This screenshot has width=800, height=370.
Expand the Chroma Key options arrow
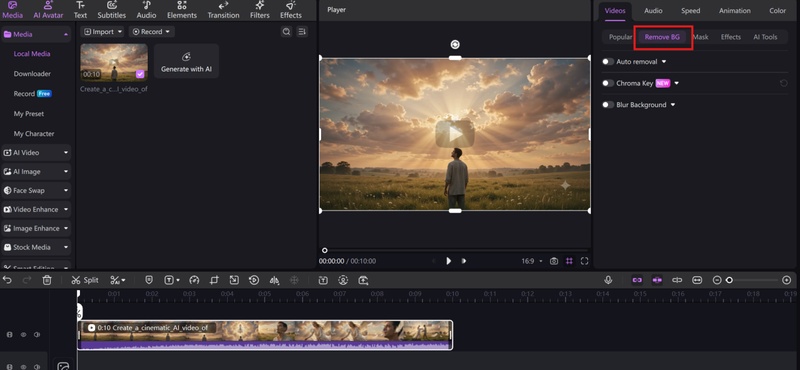tap(677, 83)
